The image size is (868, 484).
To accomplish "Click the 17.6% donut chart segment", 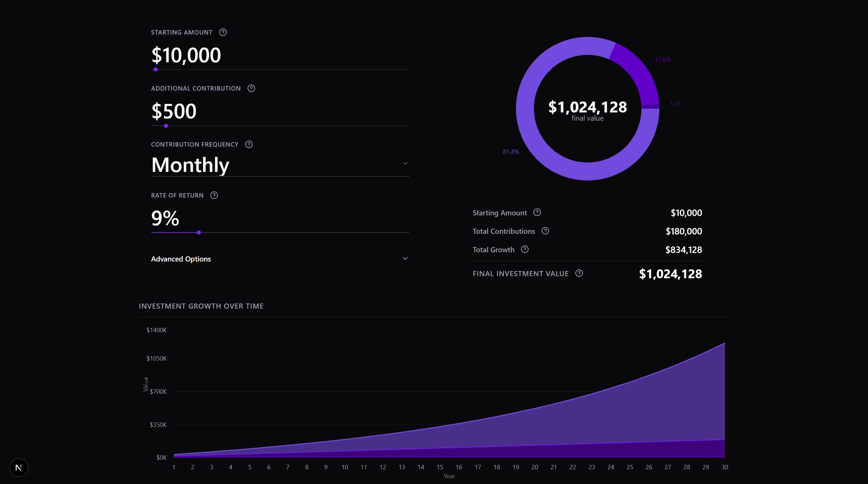I will [x=640, y=72].
